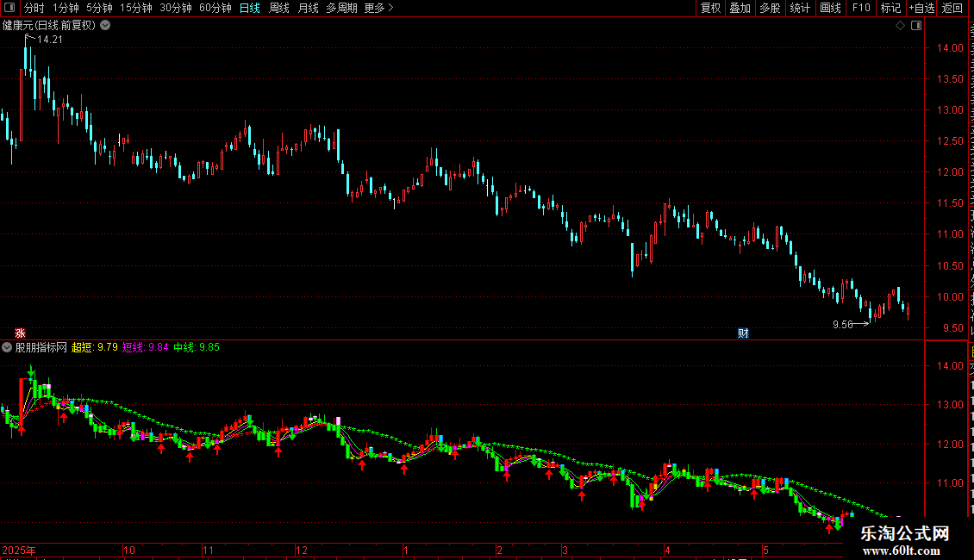Toggle the panel layout icon at top-left
This screenshot has height=560, width=974.
tap(9, 8)
